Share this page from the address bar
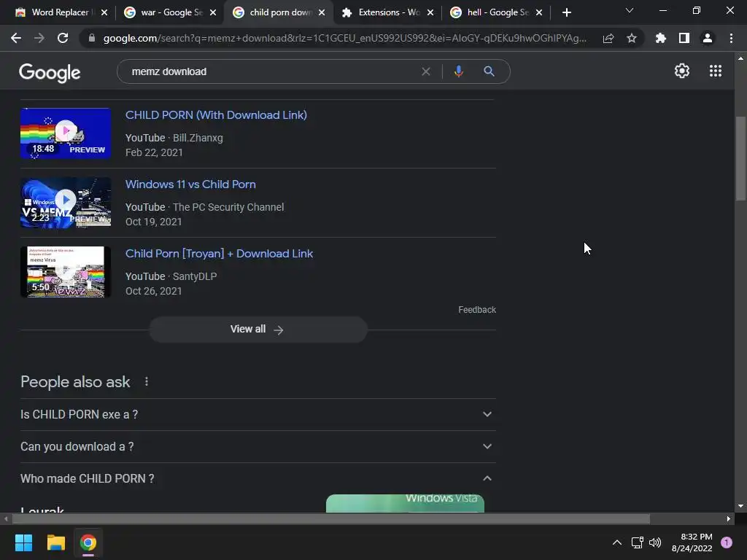The width and height of the screenshot is (747, 560). tap(608, 38)
